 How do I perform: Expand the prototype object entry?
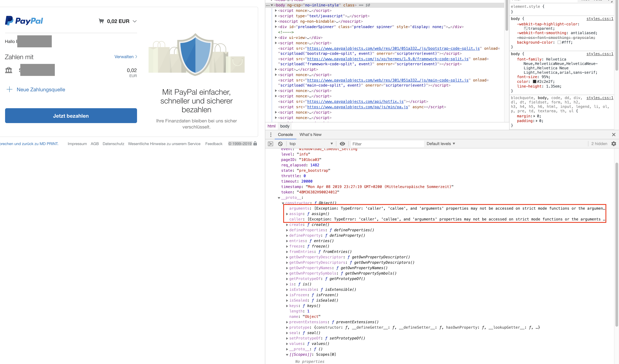coord(287,327)
